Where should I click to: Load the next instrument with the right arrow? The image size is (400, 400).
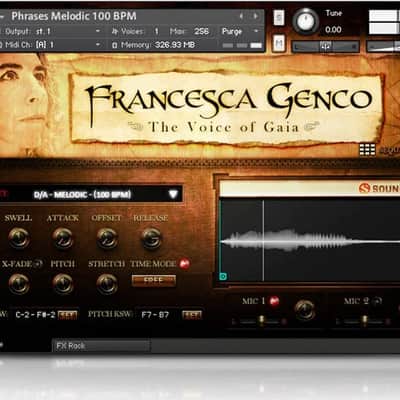pyautogui.click(x=256, y=16)
